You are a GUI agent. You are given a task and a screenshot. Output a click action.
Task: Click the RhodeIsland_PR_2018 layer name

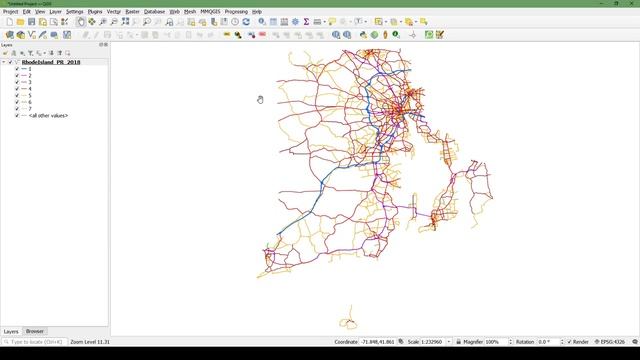(x=51, y=62)
